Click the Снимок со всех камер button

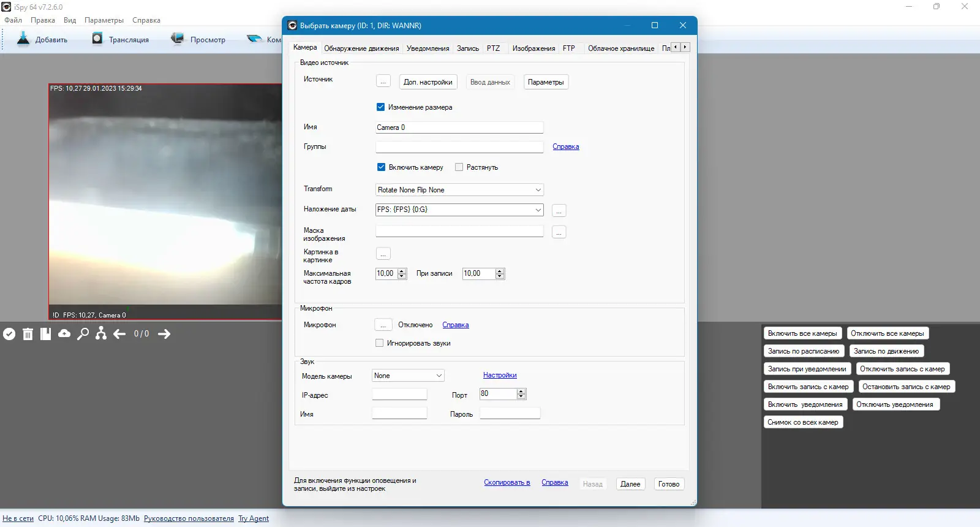803,422
